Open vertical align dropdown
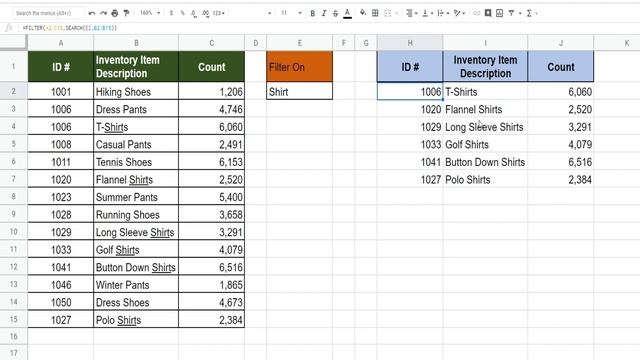Viewport: 640px width, 360px height. coord(427,13)
